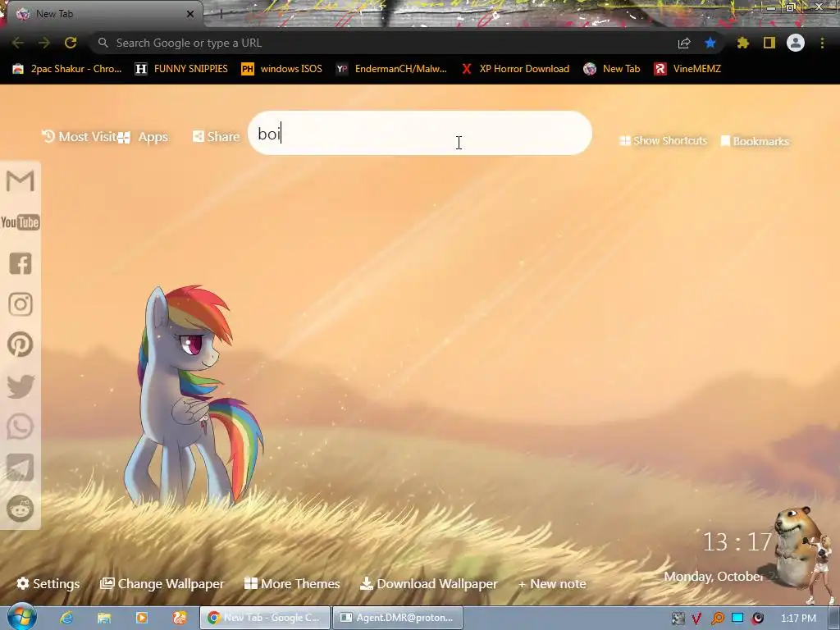This screenshot has width=840, height=630.
Task: Open WhatsApp sidebar shortcut
Action: click(21, 427)
